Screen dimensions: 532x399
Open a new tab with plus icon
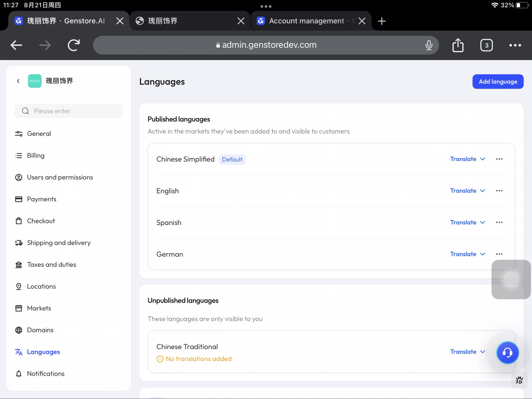pos(382,21)
